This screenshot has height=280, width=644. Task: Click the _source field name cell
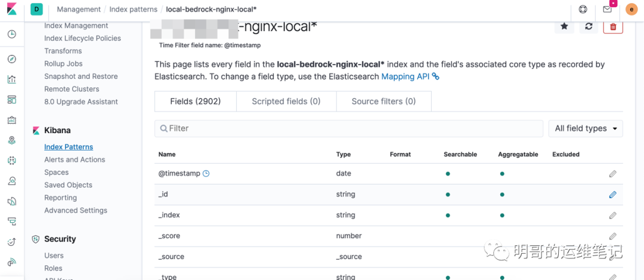(171, 257)
